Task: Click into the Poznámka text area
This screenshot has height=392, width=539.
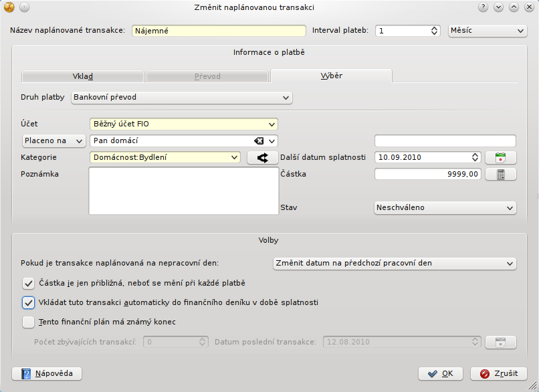Action: click(183, 191)
